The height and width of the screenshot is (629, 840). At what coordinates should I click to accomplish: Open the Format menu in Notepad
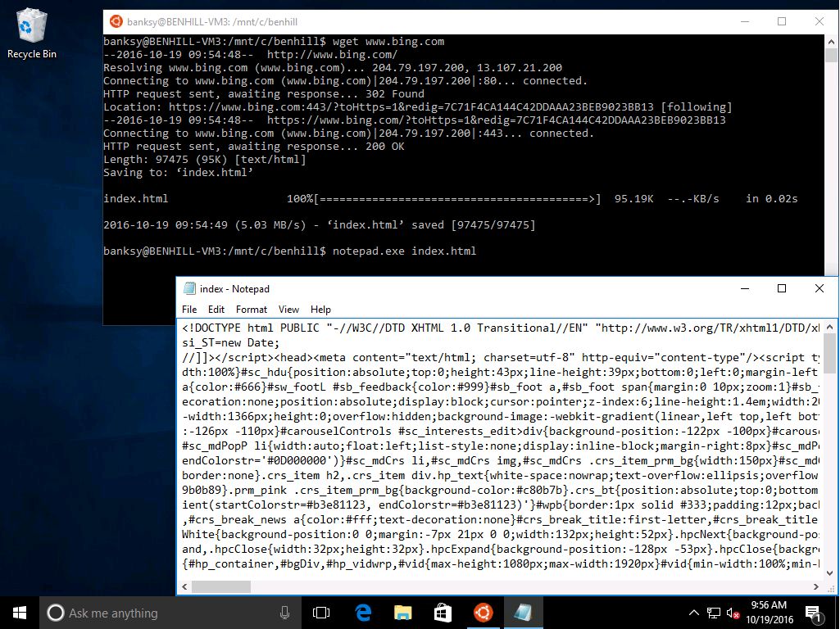pos(252,310)
